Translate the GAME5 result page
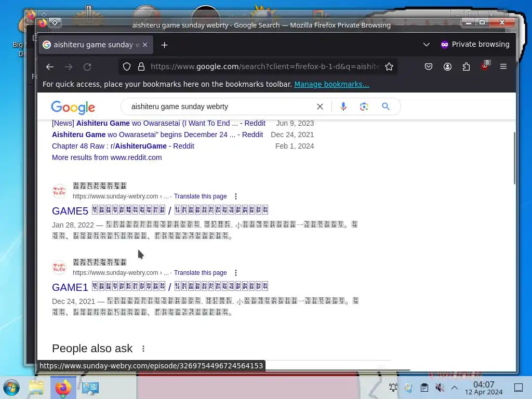 [x=200, y=196]
